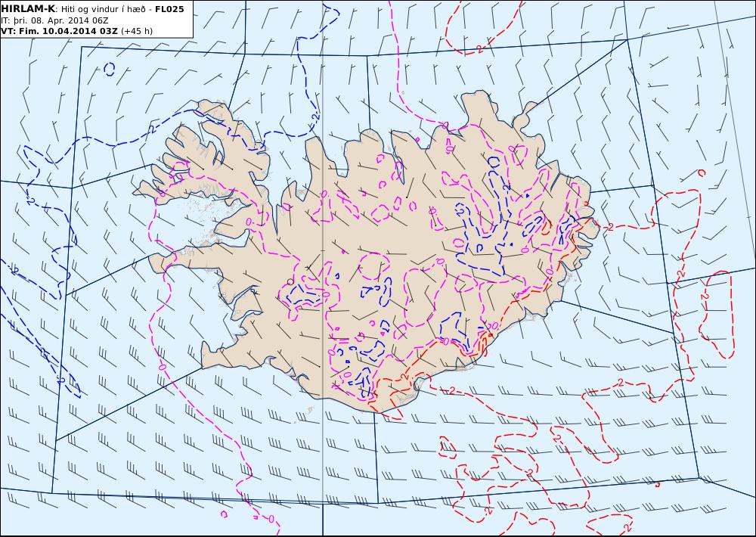Click the Hiti og vindur í hæð caption
The height and width of the screenshot is (537, 756).
pos(104,9)
